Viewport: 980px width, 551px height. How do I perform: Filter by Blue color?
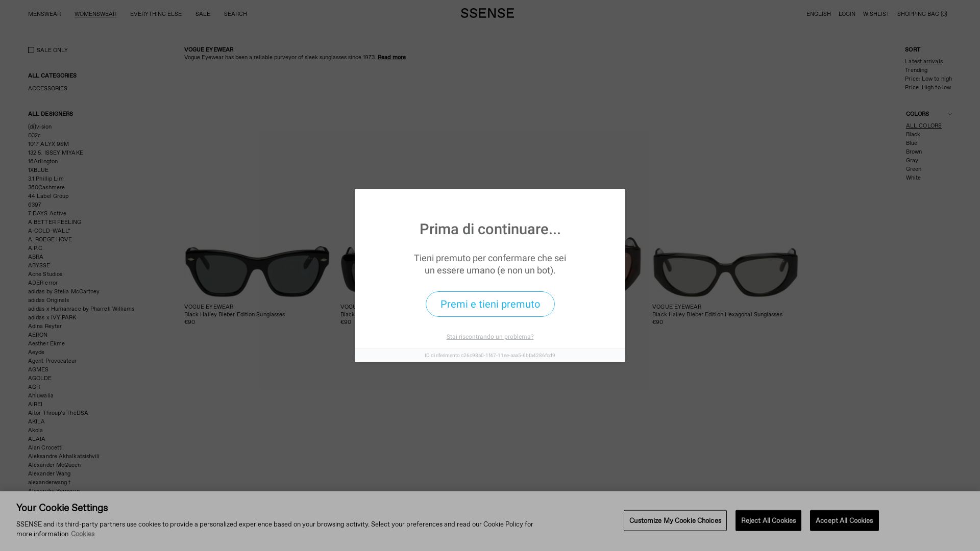coord(912,143)
